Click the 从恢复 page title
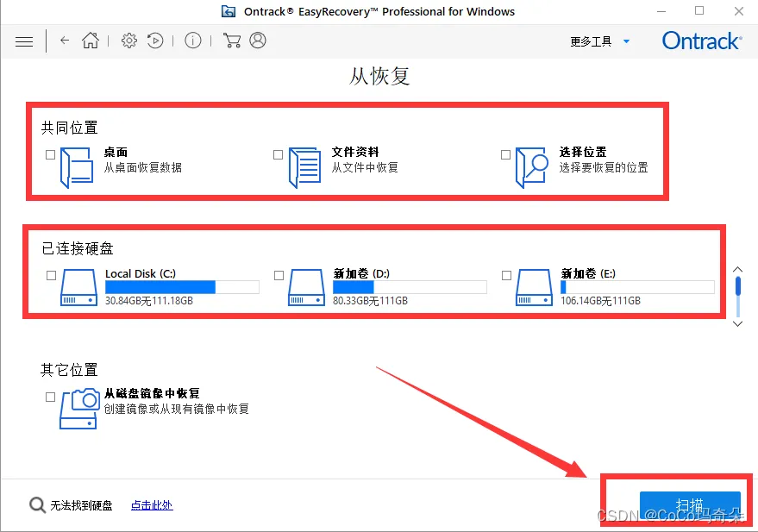 coord(379,77)
